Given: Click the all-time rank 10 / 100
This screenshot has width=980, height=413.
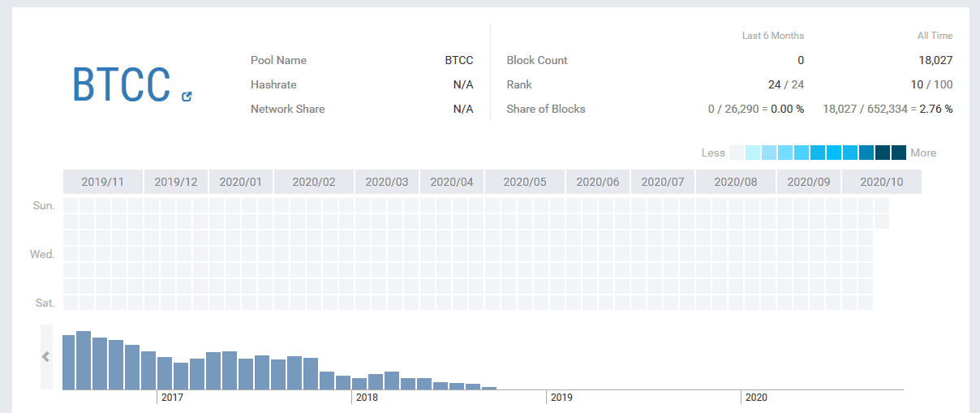Looking at the screenshot, I should coord(932,84).
